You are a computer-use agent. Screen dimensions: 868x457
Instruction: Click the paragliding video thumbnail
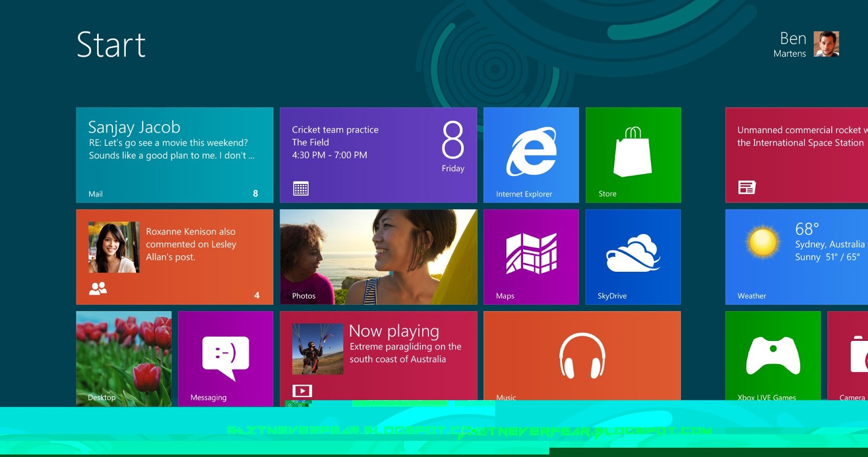(317, 349)
